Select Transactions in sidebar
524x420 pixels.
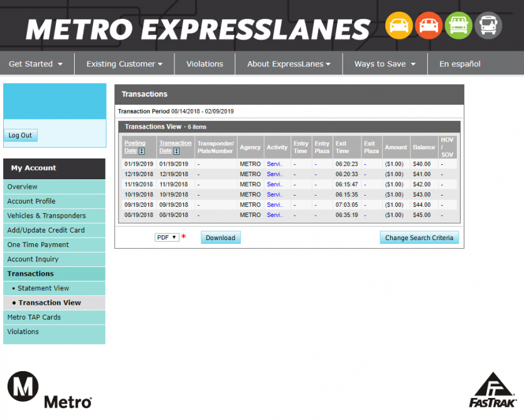54,274
